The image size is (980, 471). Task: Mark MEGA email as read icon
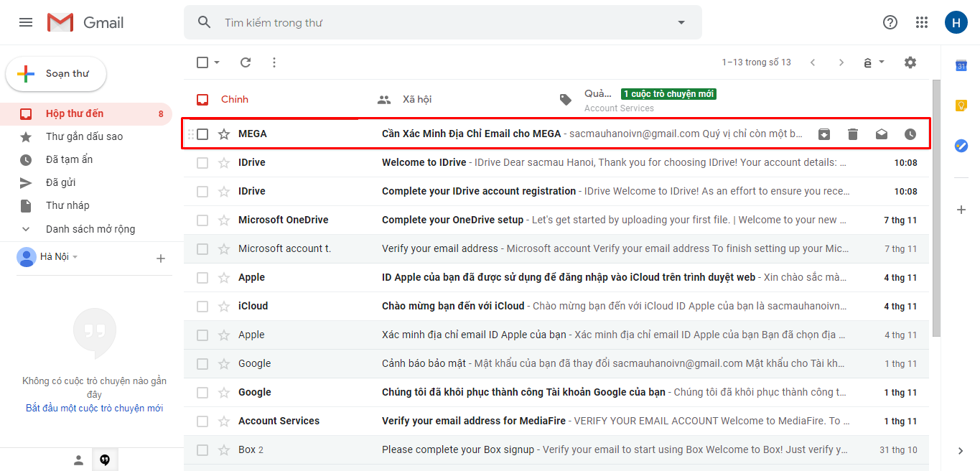[882, 134]
